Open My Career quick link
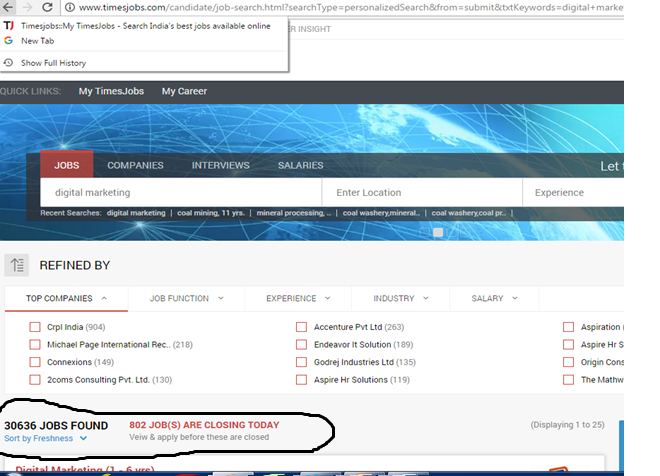The image size is (660, 476). [184, 91]
